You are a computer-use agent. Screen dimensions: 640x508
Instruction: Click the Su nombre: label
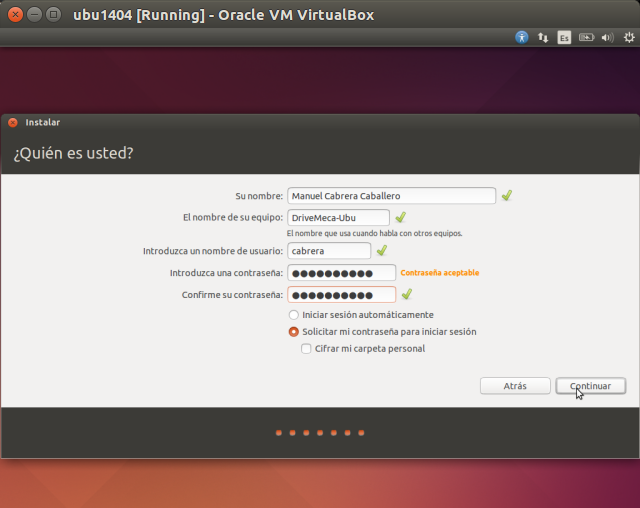tap(259, 196)
